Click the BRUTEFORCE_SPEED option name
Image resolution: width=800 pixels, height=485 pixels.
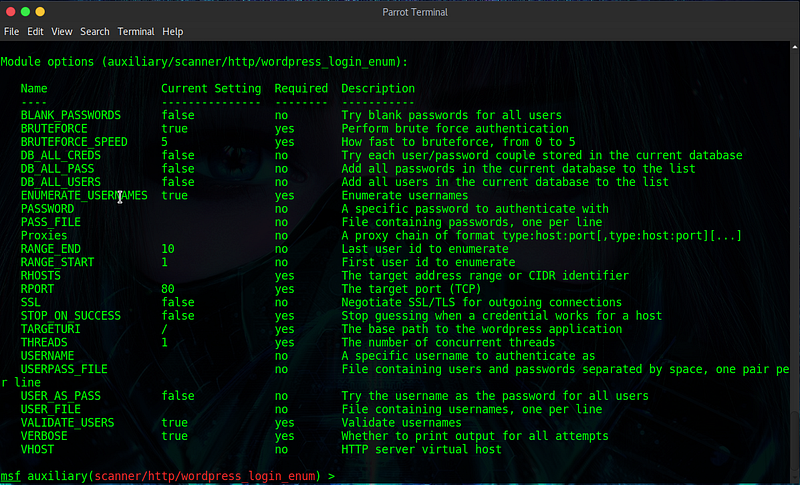(74, 142)
